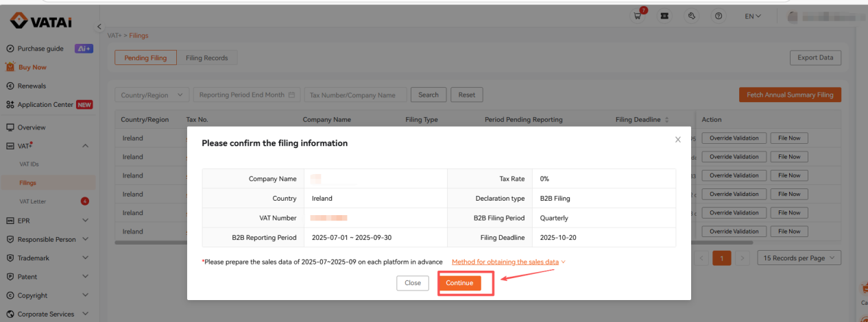Click the Copyright icon in sidebar
The image size is (868, 322).
coord(10,295)
